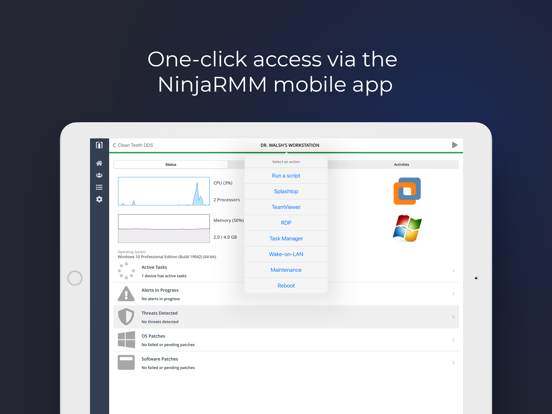552x414 pixels.
Task: Click the 'Software Patches' label
Action: click(160, 359)
